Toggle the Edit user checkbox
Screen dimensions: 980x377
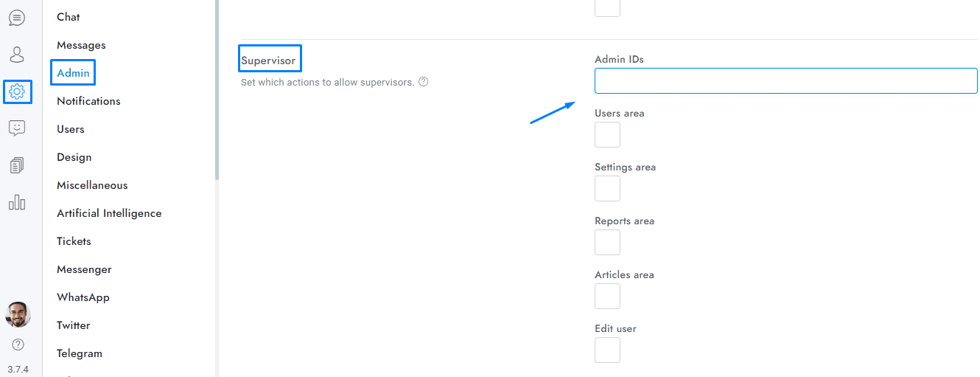pyautogui.click(x=607, y=350)
